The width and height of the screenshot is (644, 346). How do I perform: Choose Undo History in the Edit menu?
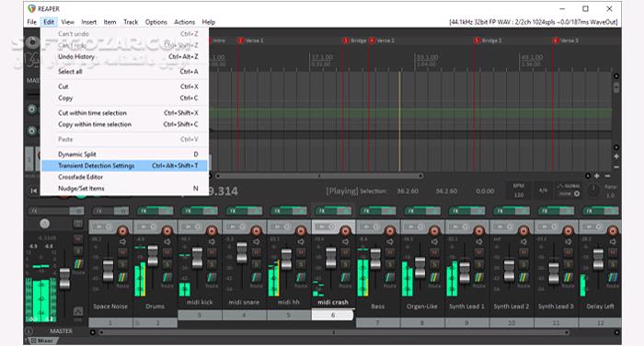124,57
